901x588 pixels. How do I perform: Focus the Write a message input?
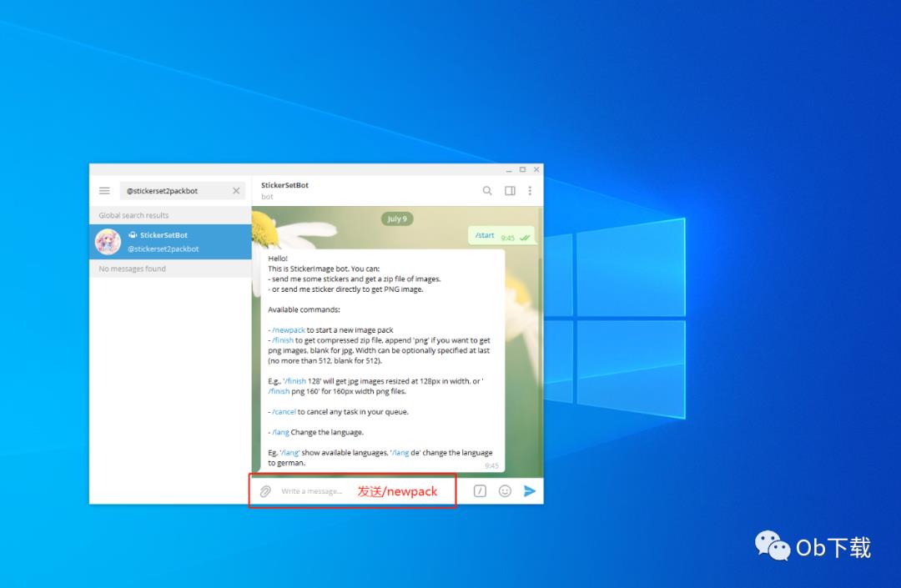[x=312, y=491]
